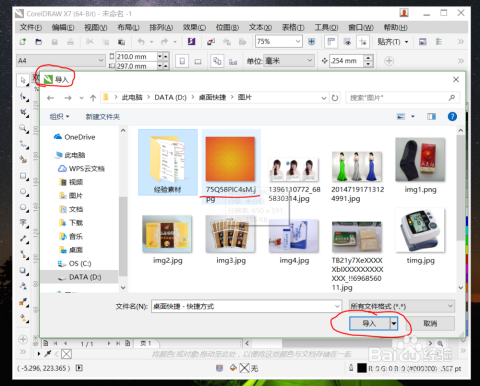Click the black outline color swatch in status bar

click(x=362, y=368)
